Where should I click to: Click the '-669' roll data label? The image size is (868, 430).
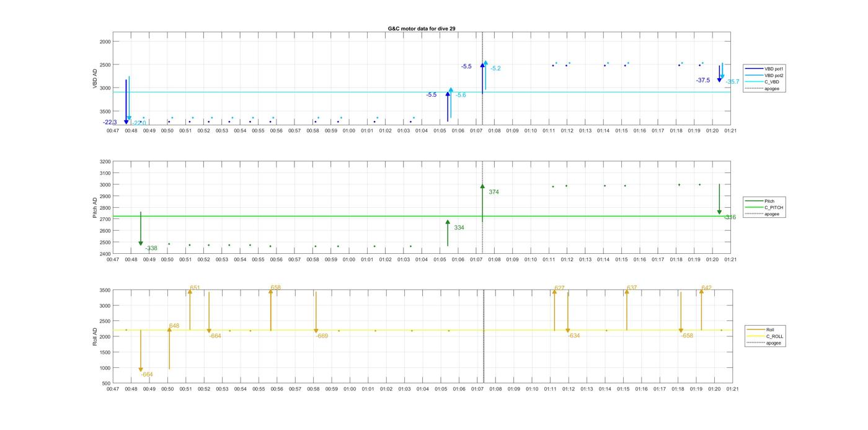tap(322, 336)
